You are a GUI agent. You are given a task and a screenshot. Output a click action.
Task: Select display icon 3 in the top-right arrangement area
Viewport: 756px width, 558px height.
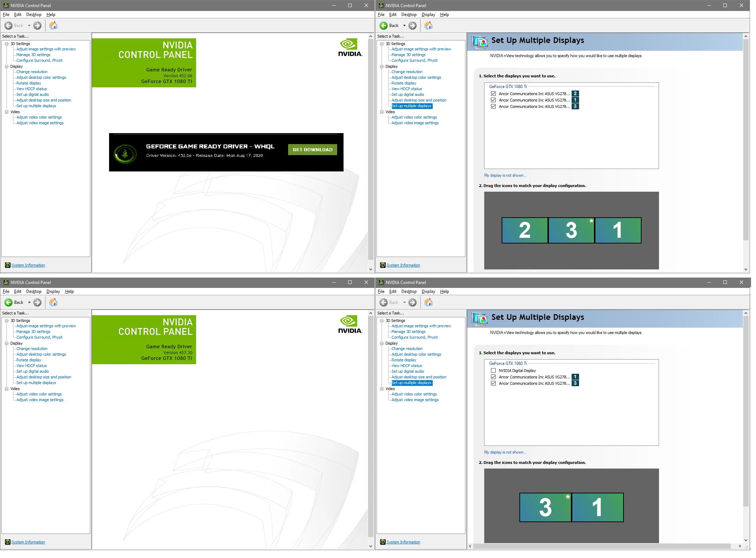(571, 230)
